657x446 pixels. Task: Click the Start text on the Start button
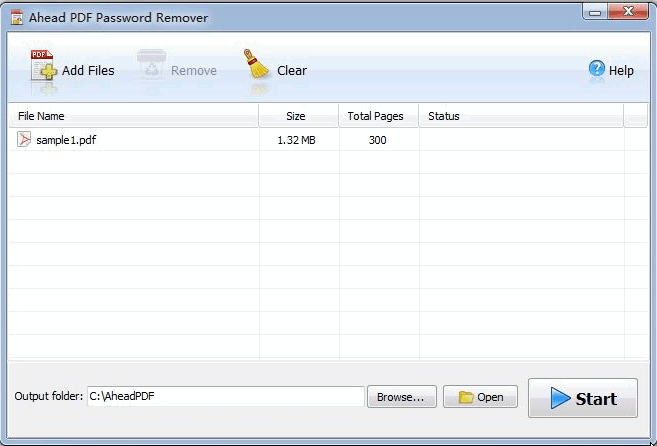(x=596, y=399)
